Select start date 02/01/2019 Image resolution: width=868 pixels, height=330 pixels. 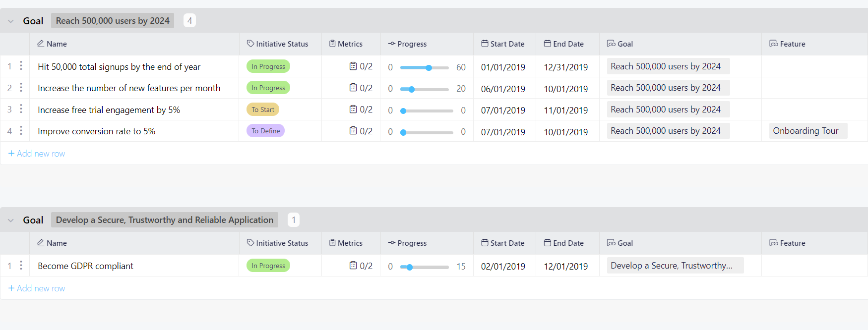pos(503,267)
